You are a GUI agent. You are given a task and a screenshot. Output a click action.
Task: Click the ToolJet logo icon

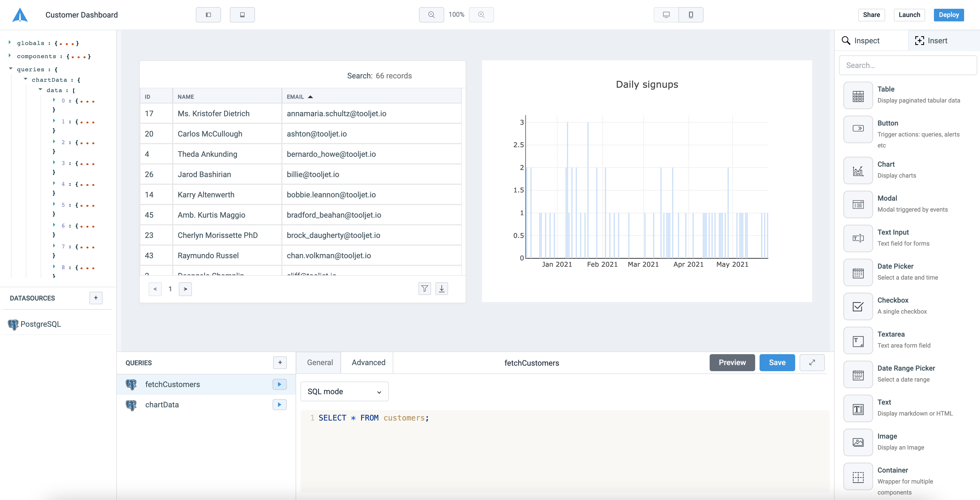[20, 15]
